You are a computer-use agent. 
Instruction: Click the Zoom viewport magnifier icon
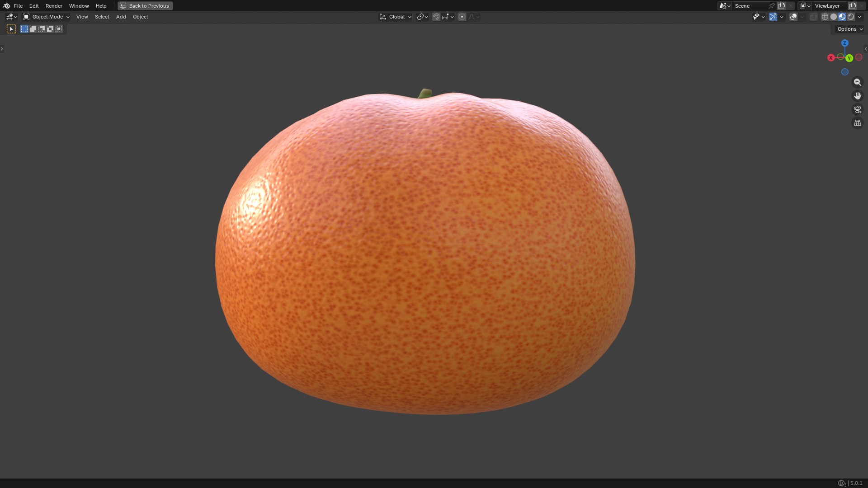(857, 82)
